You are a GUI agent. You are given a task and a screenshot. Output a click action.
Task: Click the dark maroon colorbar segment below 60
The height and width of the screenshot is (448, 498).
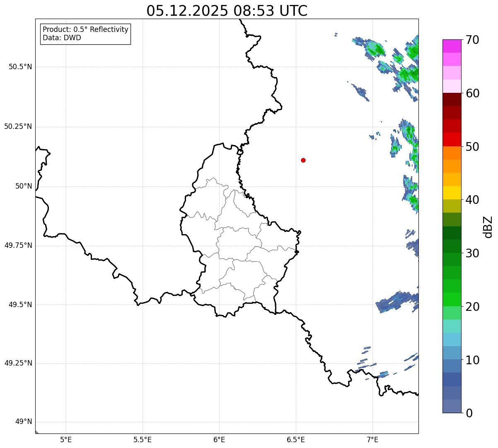coord(452,99)
